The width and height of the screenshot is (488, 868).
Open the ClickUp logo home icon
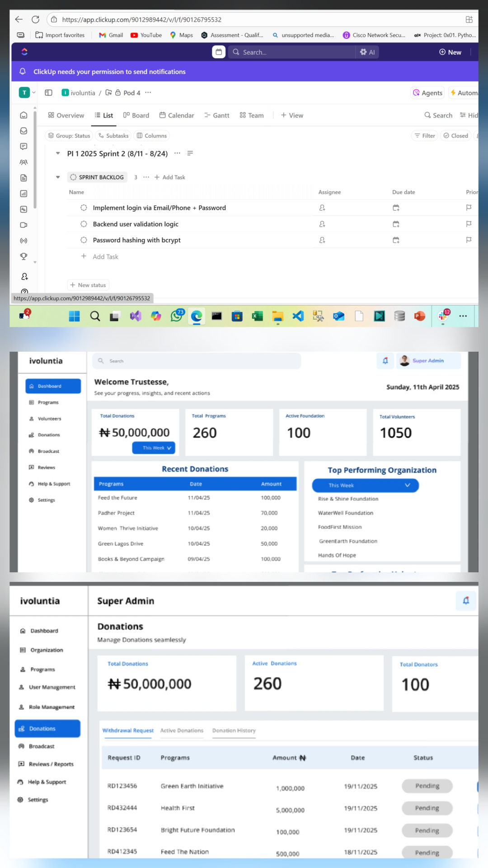pyautogui.click(x=24, y=52)
